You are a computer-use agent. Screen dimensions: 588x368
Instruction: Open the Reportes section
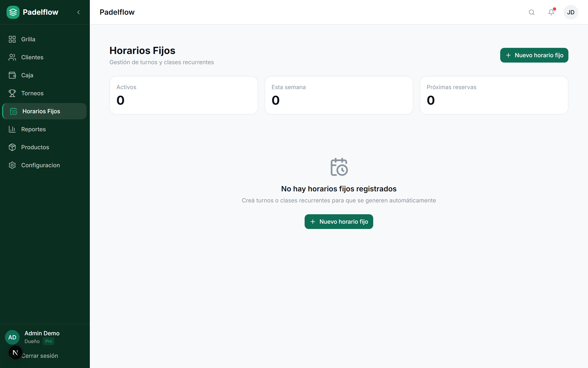[45, 129]
